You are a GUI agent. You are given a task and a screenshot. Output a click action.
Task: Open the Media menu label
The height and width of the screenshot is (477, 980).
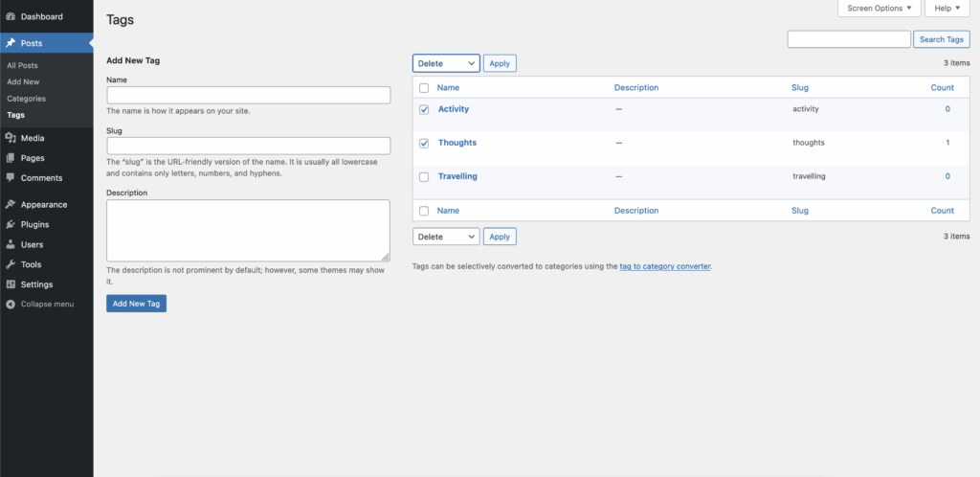coord(33,138)
